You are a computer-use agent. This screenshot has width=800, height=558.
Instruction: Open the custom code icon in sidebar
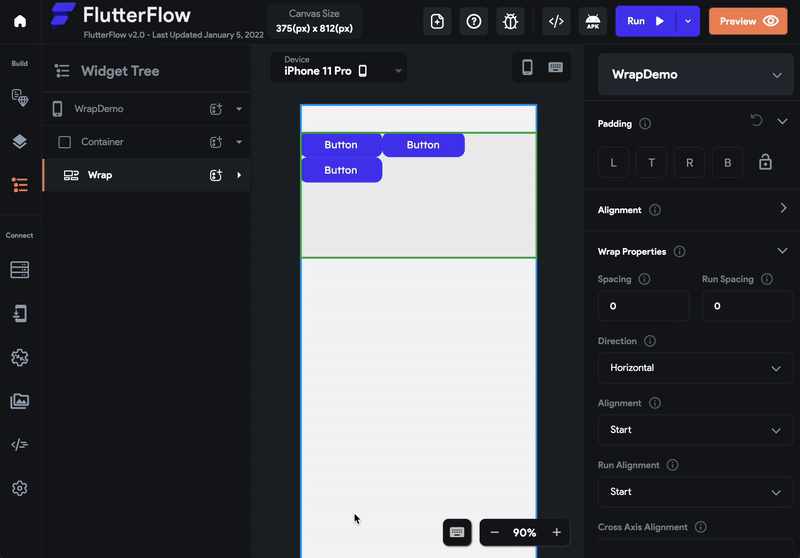pyautogui.click(x=20, y=445)
